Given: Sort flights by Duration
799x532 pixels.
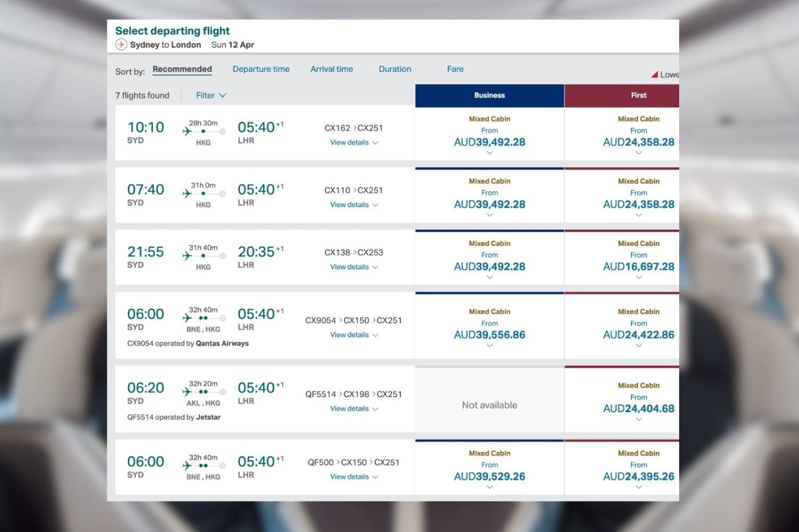Looking at the screenshot, I should tap(395, 69).
